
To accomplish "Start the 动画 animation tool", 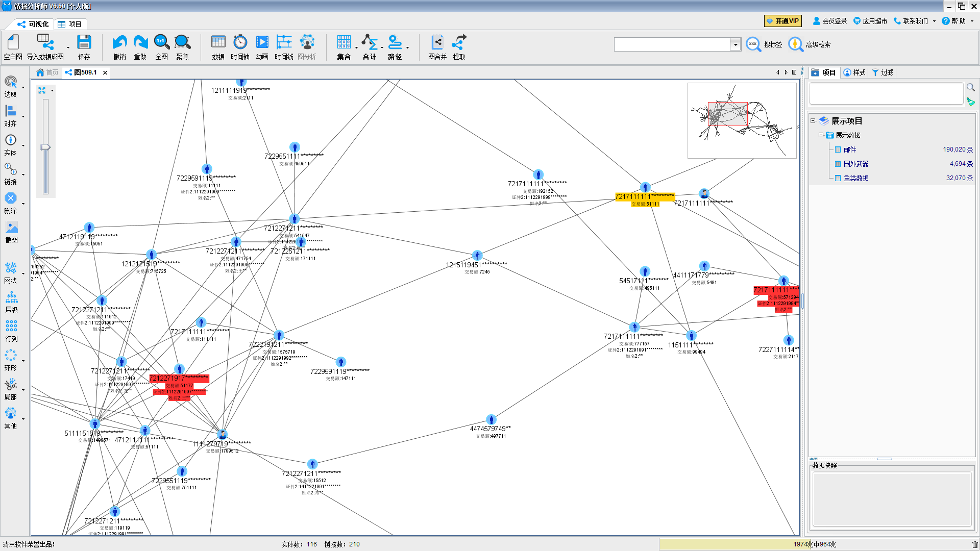I will (262, 47).
